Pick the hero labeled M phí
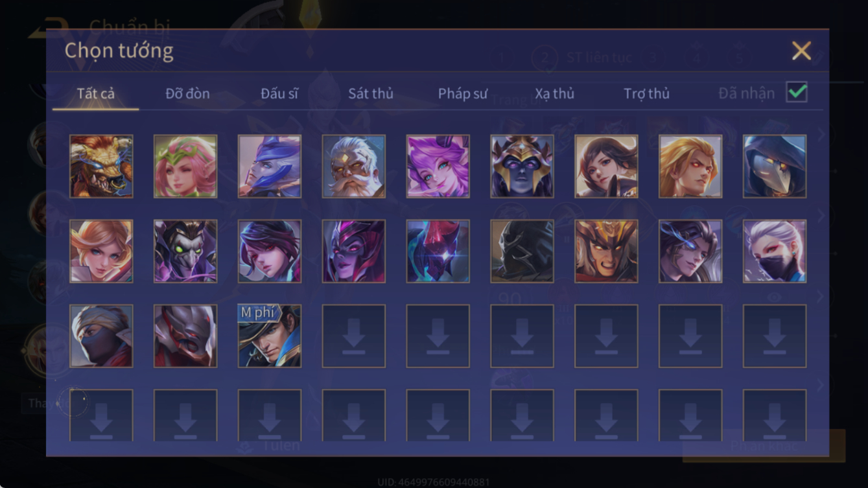Image resolution: width=868 pixels, height=488 pixels. pyautogui.click(x=270, y=336)
